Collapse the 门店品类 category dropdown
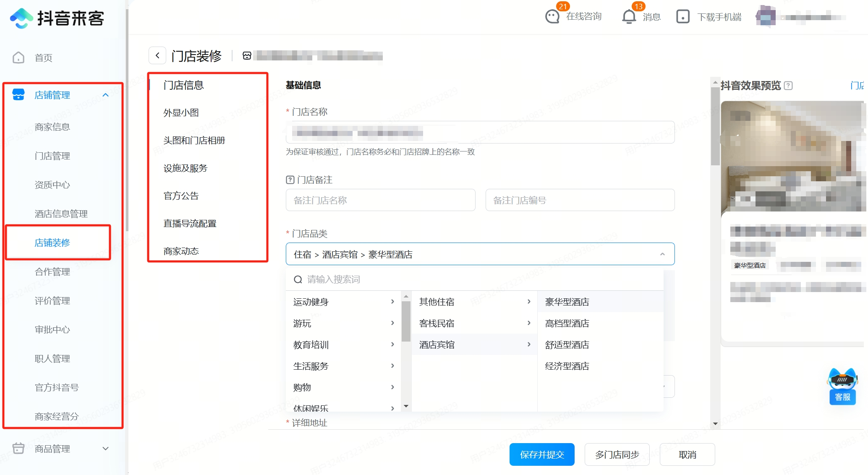This screenshot has height=475, width=868. 662,254
